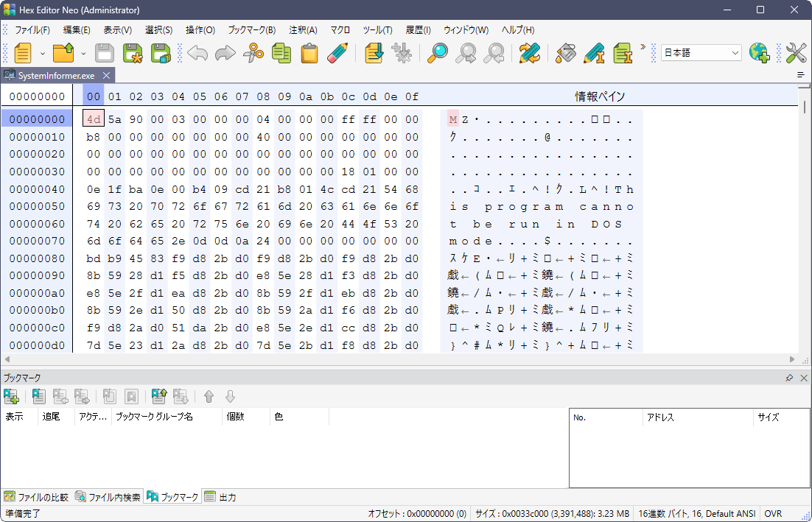This screenshot has height=522, width=812.
Task: Click the Cut scissors icon
Action: (x=253, y=53)
